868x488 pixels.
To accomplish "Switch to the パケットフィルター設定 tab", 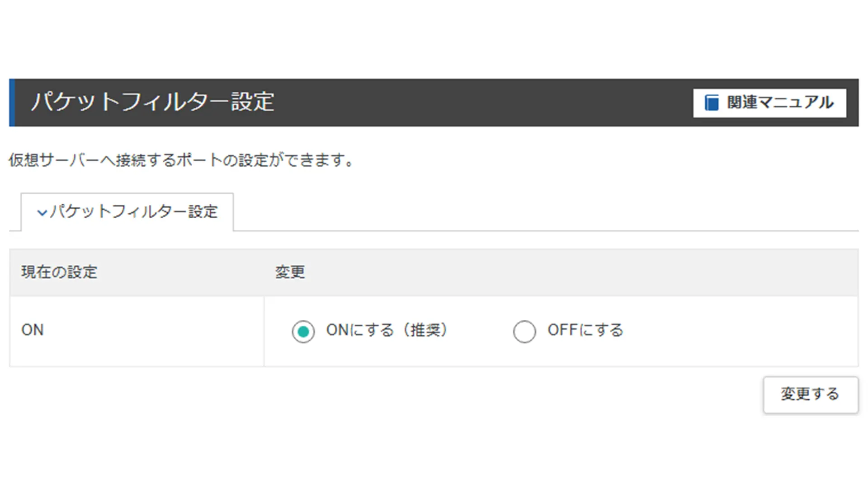I will tap(127, 212).
